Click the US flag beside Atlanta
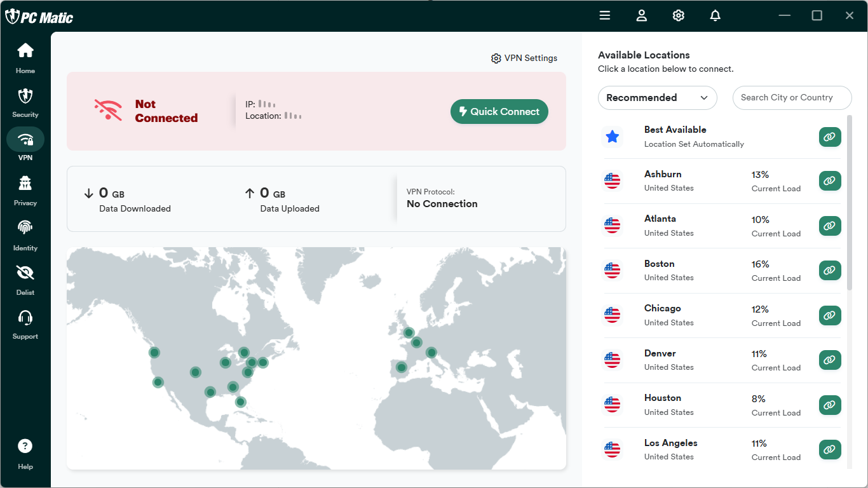 tap(612, 226)
